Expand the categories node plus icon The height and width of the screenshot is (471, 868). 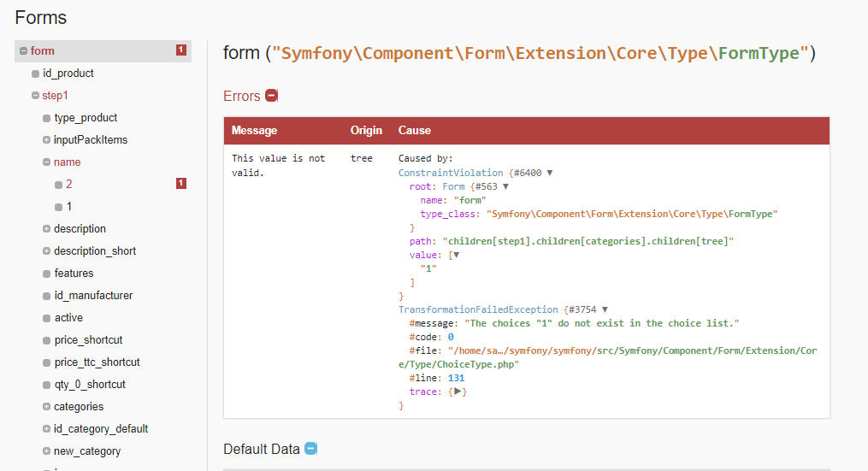[x=46, y=406]
